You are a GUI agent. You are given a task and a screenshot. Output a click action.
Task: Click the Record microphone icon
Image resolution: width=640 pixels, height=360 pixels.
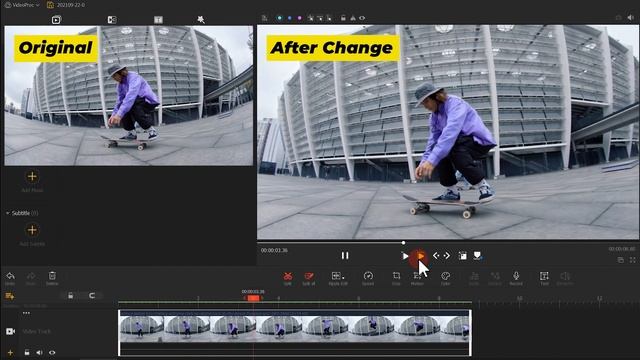[516, 276]
